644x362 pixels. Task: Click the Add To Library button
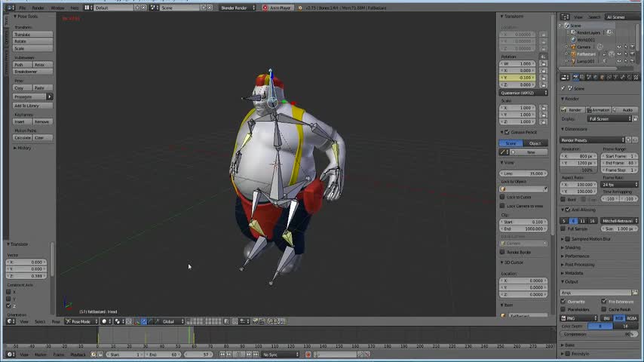[32, 106]
